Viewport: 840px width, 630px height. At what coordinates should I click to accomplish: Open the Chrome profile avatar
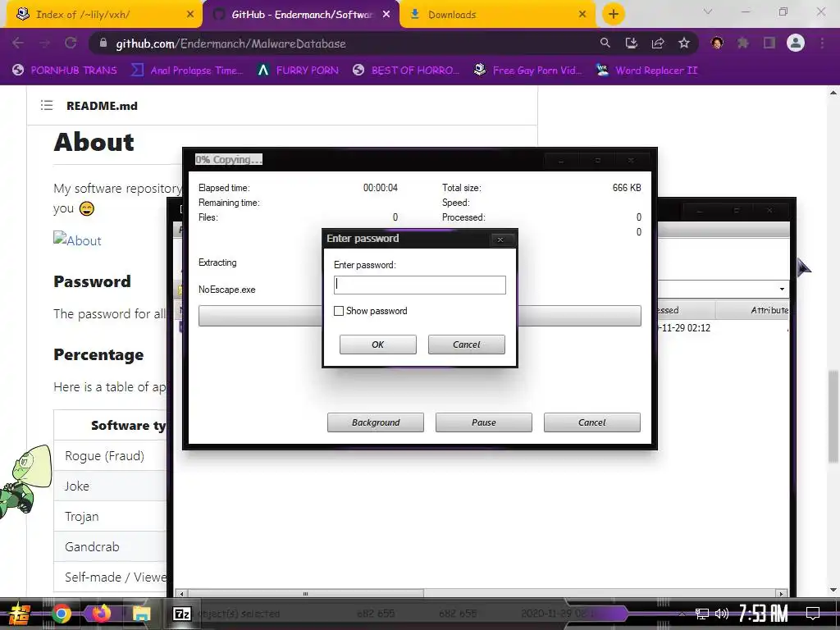(796, 43)
